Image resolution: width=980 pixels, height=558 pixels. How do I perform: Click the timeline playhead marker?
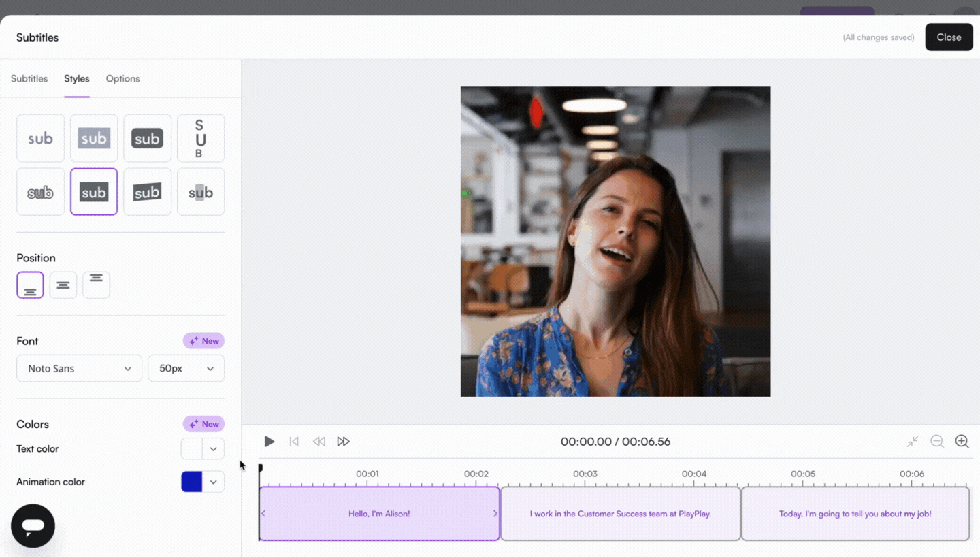pos(260,468)
